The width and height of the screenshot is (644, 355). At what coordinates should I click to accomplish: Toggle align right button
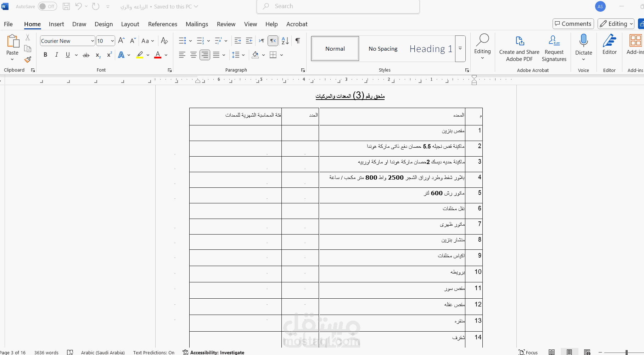205,55
